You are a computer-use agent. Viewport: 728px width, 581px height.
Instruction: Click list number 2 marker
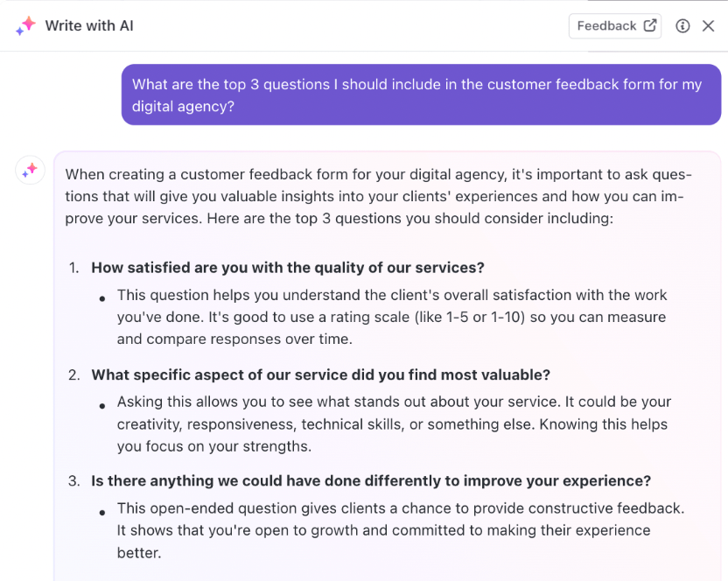click(73, 374)
